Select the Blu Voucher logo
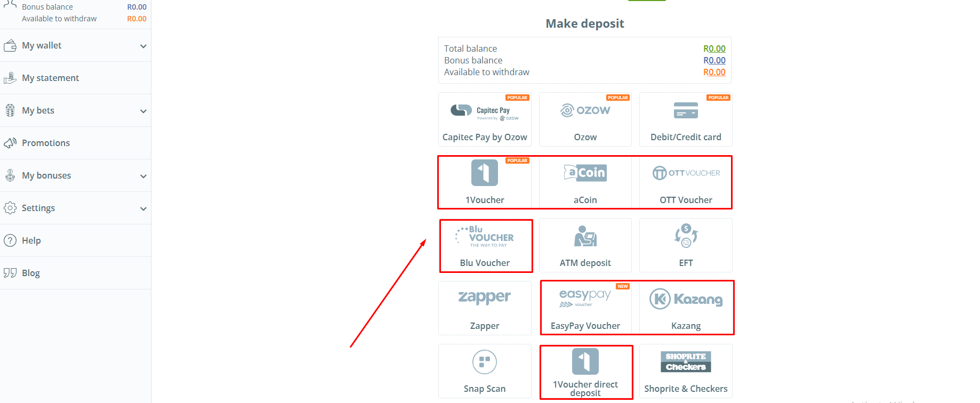 [x=484, y=236]
